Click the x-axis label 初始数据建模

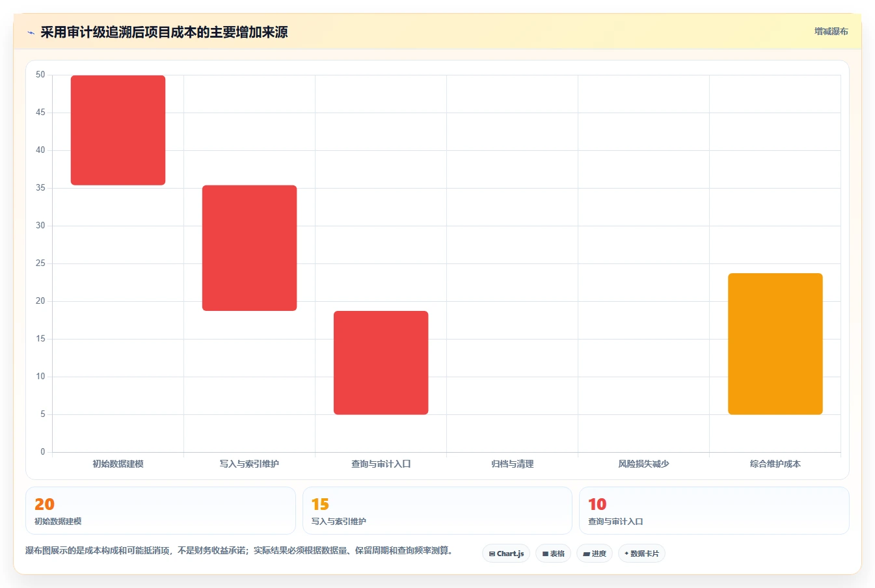[118, 464]
